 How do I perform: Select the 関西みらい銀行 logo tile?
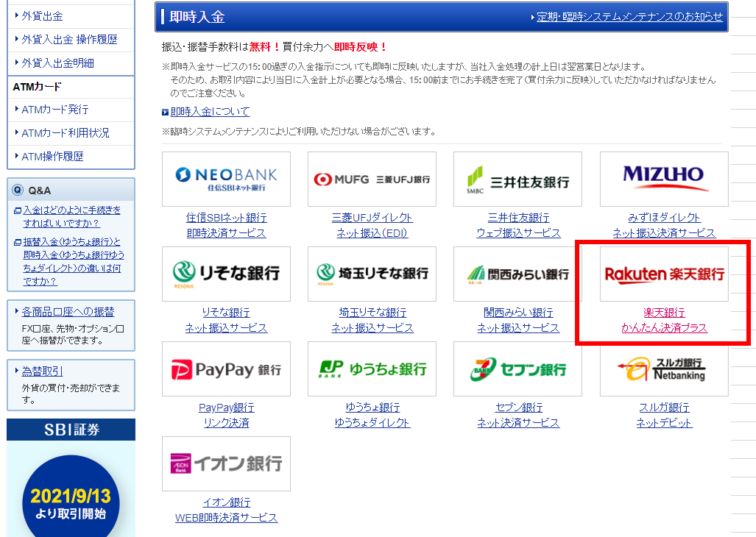(517, 274)
